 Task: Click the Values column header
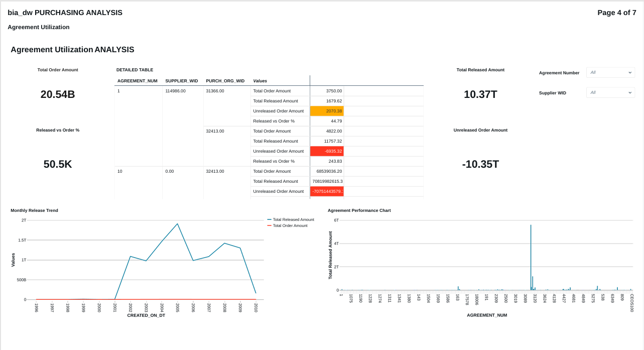tap(260, 81)
